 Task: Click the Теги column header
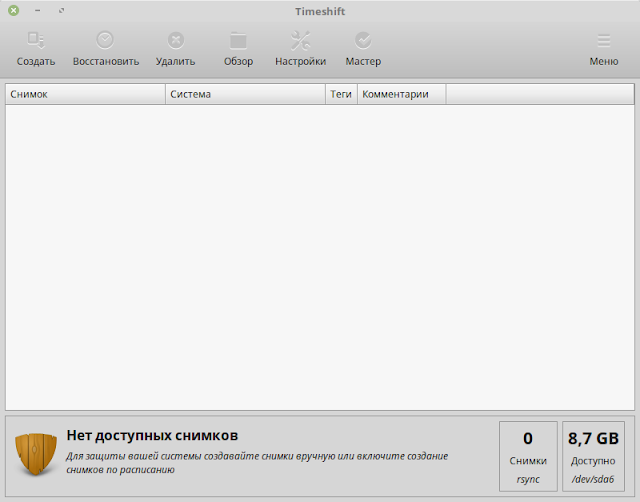click(x=341, y=94)
